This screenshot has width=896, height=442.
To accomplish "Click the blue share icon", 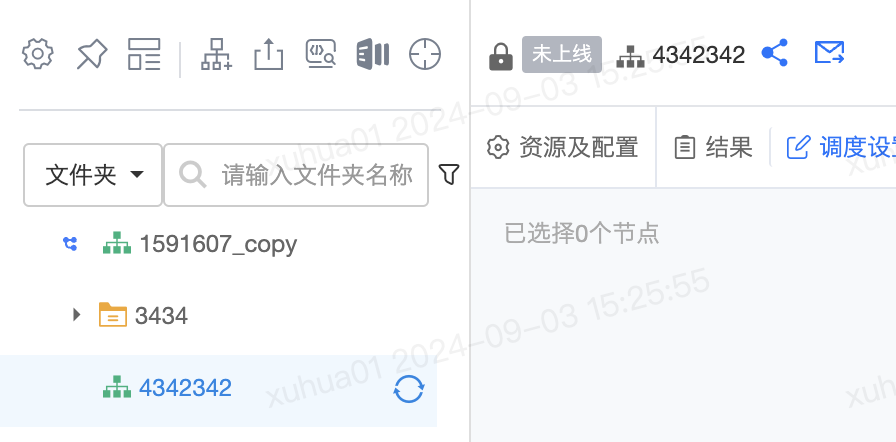I will click(775, 53).
